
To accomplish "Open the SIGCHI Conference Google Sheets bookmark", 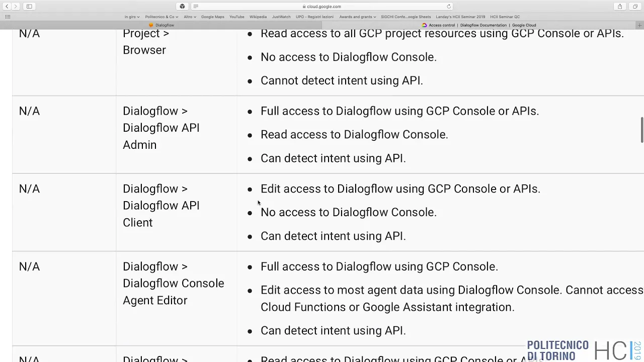I will point(406,17).
